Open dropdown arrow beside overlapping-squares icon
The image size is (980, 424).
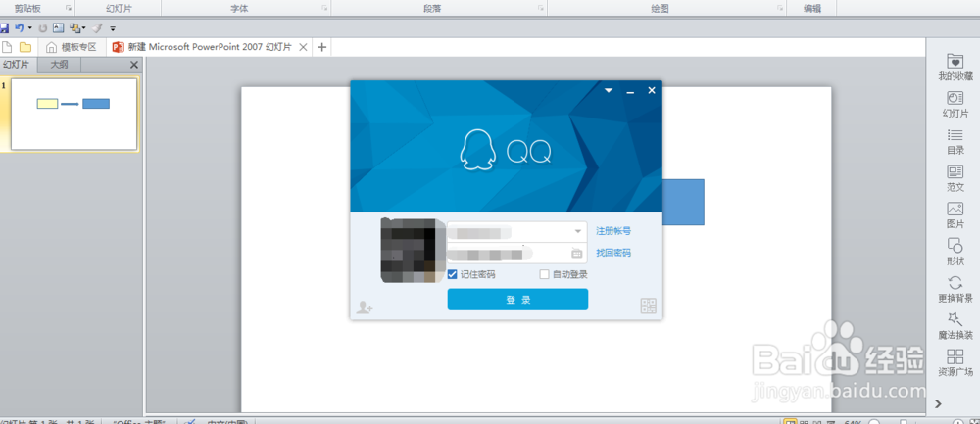[83, 28]
